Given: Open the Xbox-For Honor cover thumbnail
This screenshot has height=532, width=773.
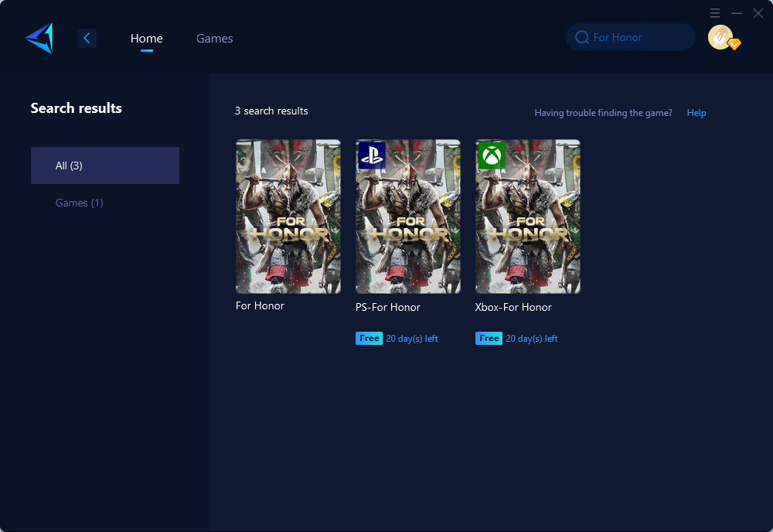Looking at the screenshot, I should point(528,217).
